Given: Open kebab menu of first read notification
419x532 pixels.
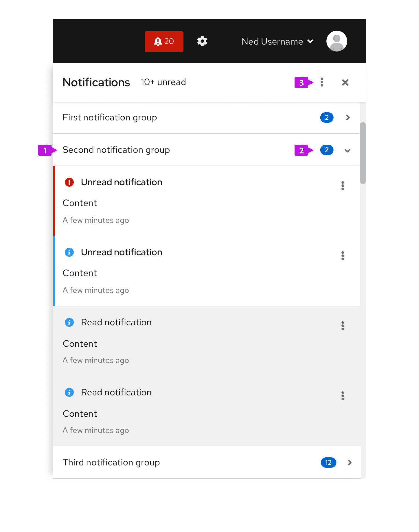Looking at the screenshot, I should click(x=343, y=326).
